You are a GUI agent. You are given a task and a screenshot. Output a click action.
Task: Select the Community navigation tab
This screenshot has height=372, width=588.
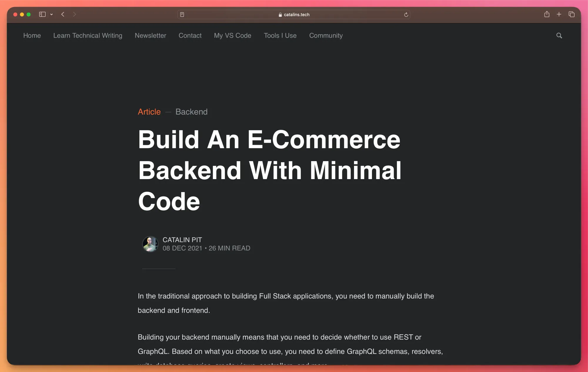[x=325, y=36]
